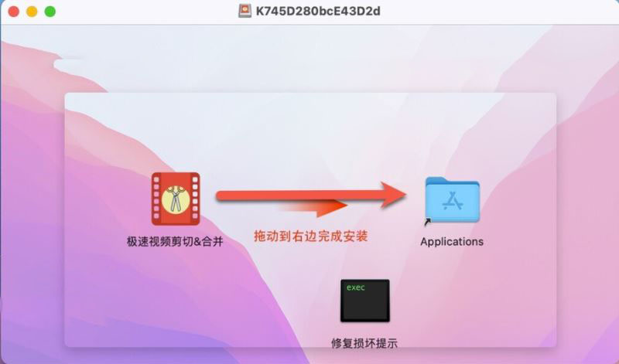
Task: Click the K745D280bcE43D2d window title text
Action: [318, 11]
